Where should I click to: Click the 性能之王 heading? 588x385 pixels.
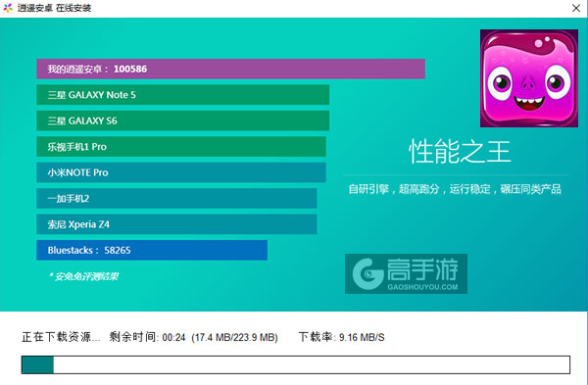(x=460, y=151)
